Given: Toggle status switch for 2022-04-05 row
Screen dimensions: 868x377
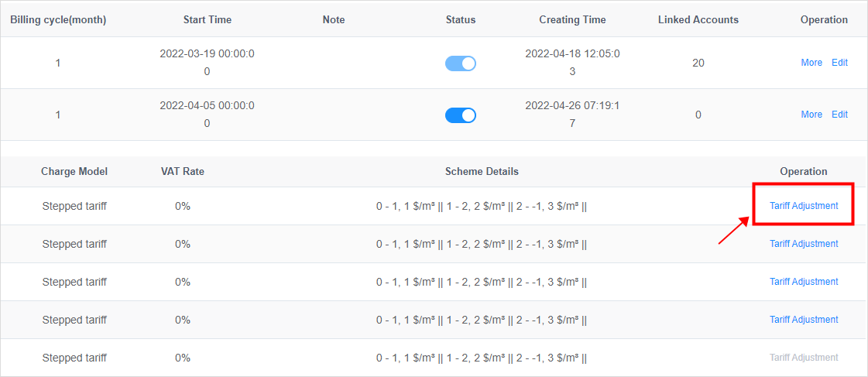Looking at the screenshot, I should pyautogui.click(x=461, y=115).
